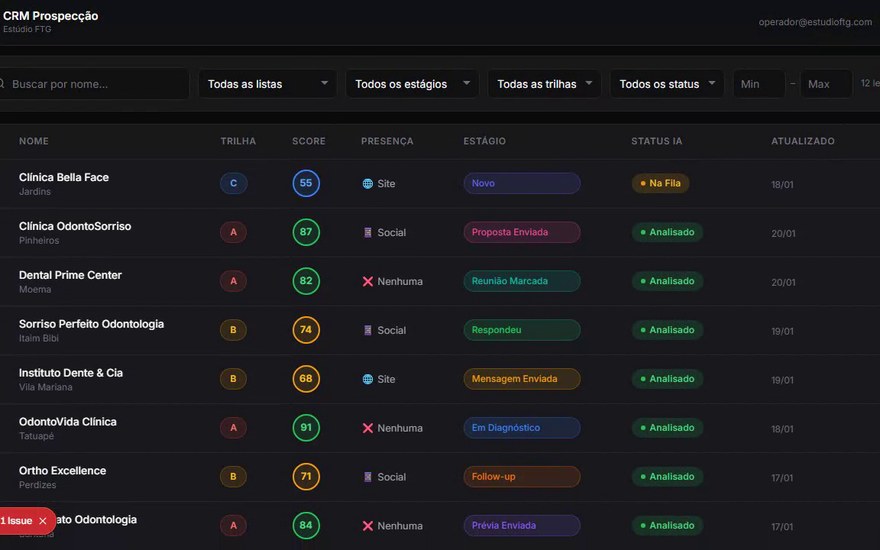The width and height of the screenshot is (880, 550).
Task: Click the Min score input field
Action: tap(759, 84)
